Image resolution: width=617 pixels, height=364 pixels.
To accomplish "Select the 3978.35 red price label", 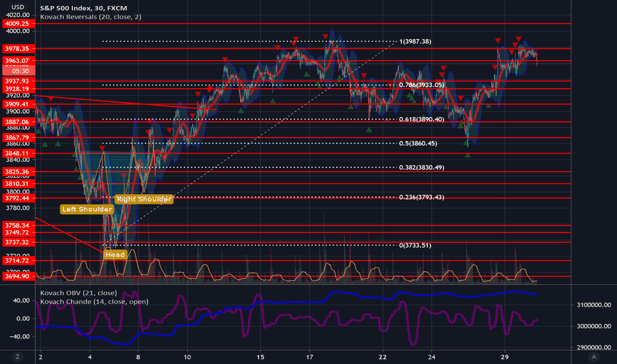I will (x=19, y=49).
